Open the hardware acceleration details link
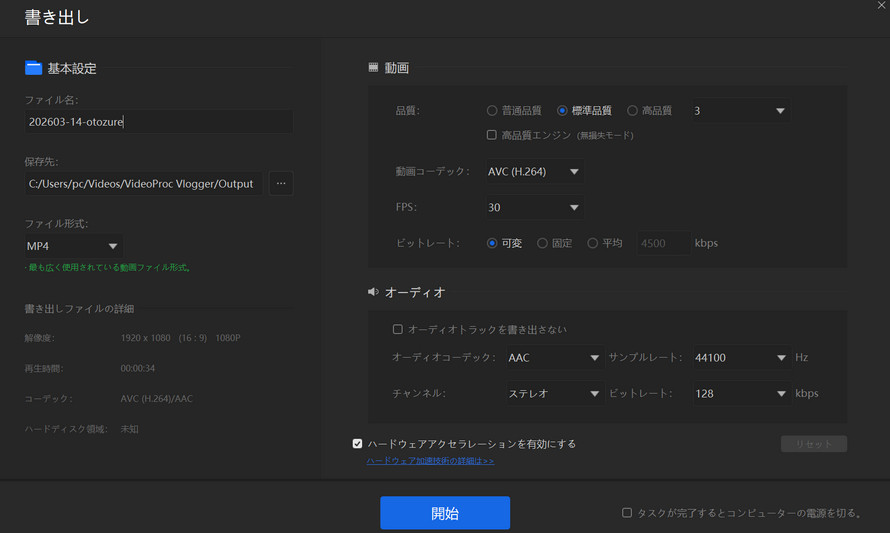 coord(430,461)
